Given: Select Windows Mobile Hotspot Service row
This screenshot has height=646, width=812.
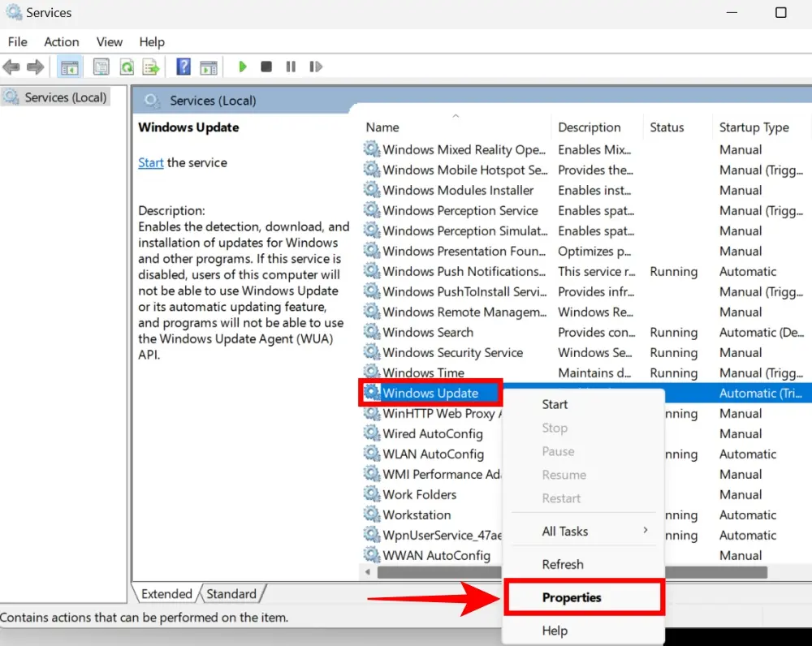Looking at the screenshot, I should 585,170.
